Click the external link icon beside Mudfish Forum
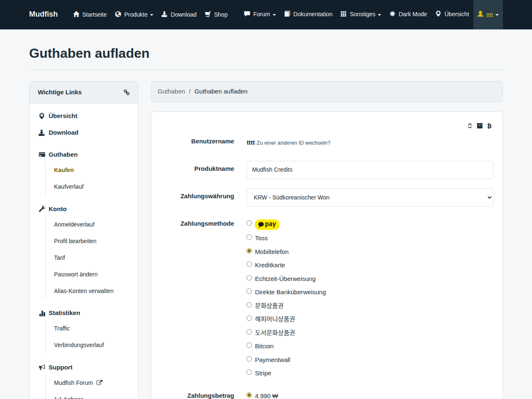This screenshot has height=399, width=532. pyautogui.click(x=99, y=382)
